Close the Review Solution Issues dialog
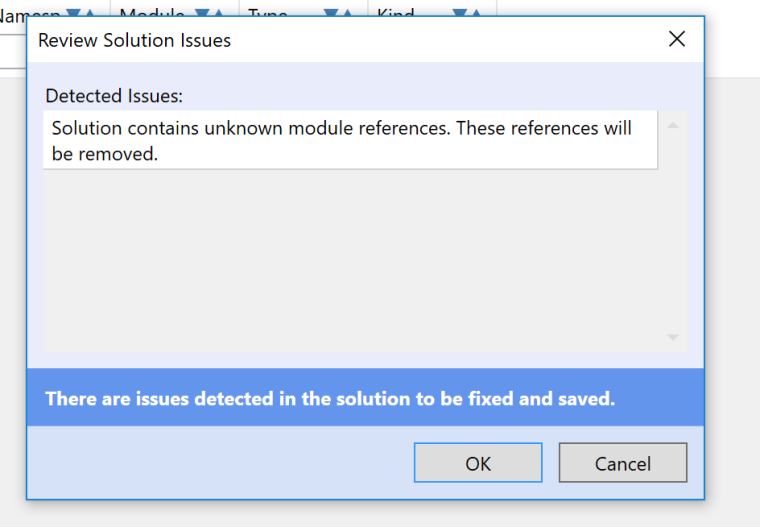760x527 pixels. click(677, 40)
